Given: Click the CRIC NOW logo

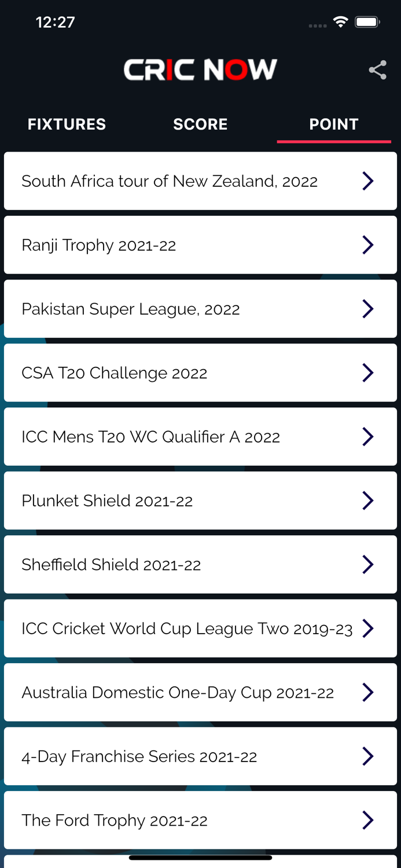Looking at the screenshot, I should click(200, 69).
